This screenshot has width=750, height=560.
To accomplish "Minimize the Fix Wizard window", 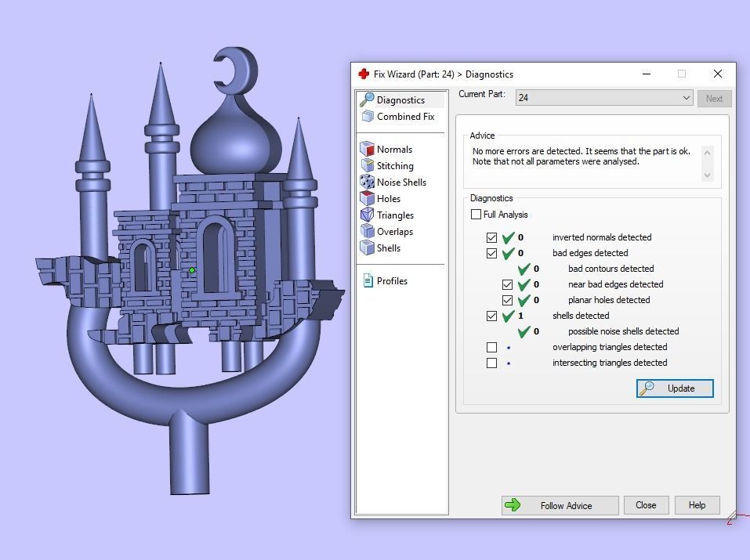I will pos(647,74).
